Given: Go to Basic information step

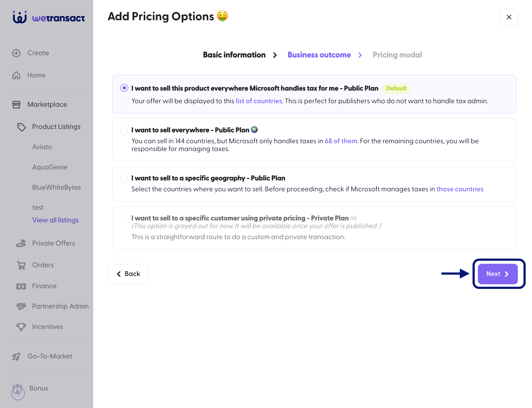Looking at the screenshot, I should pos(234,55).
